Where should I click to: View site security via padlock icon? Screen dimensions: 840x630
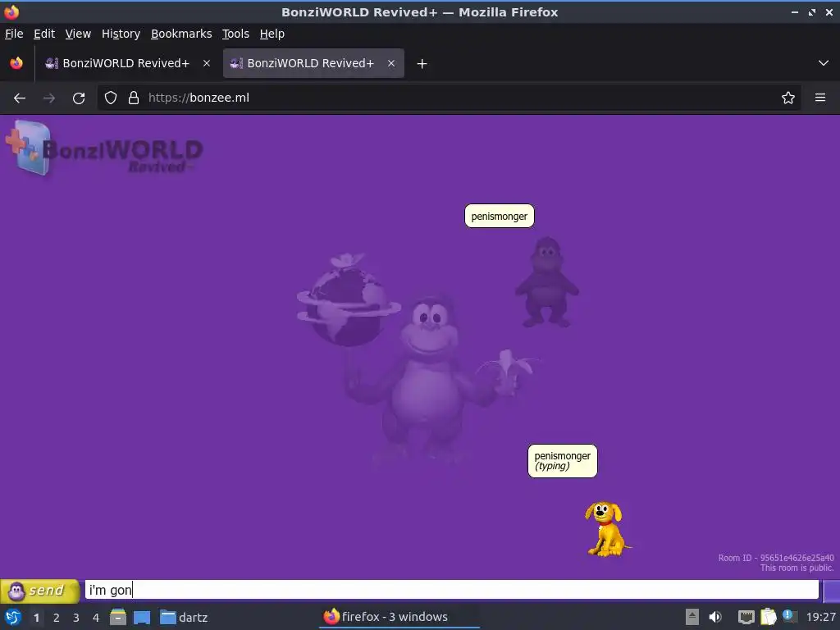(x=134, y=98)
